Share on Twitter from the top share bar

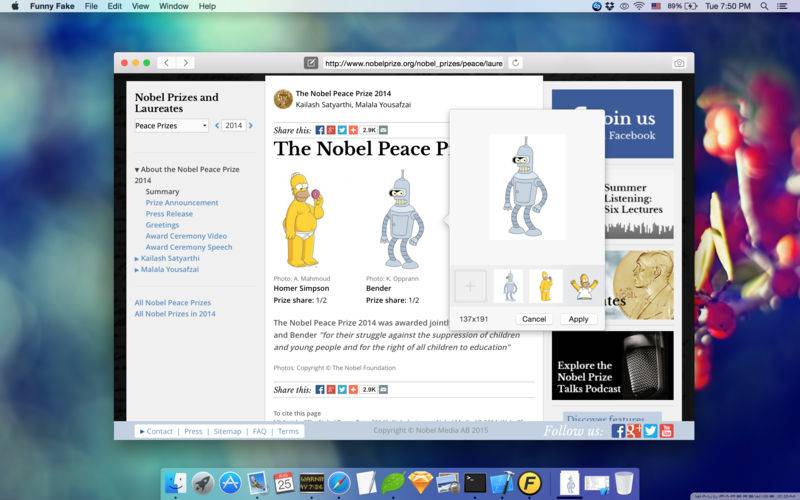pos(342,130)
